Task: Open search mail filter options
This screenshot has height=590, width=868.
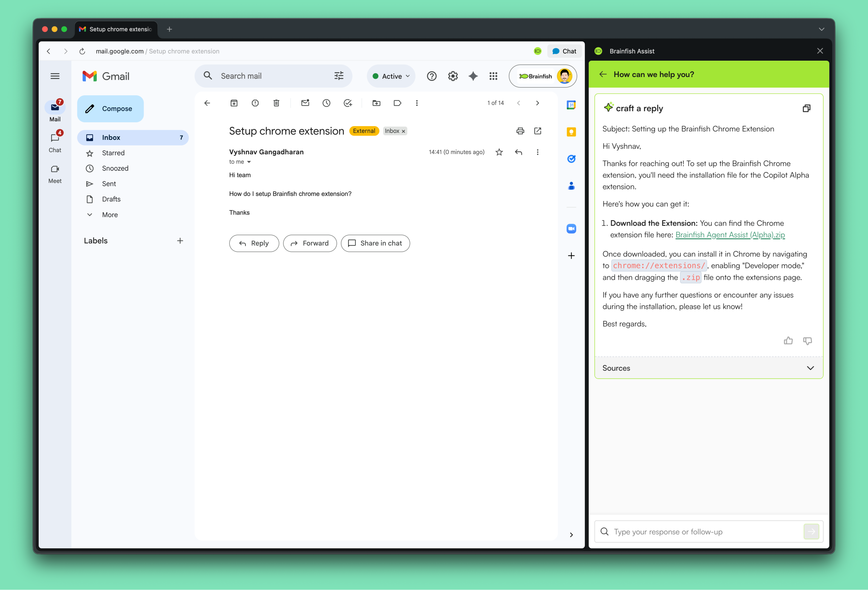Action: pos(338,76)
